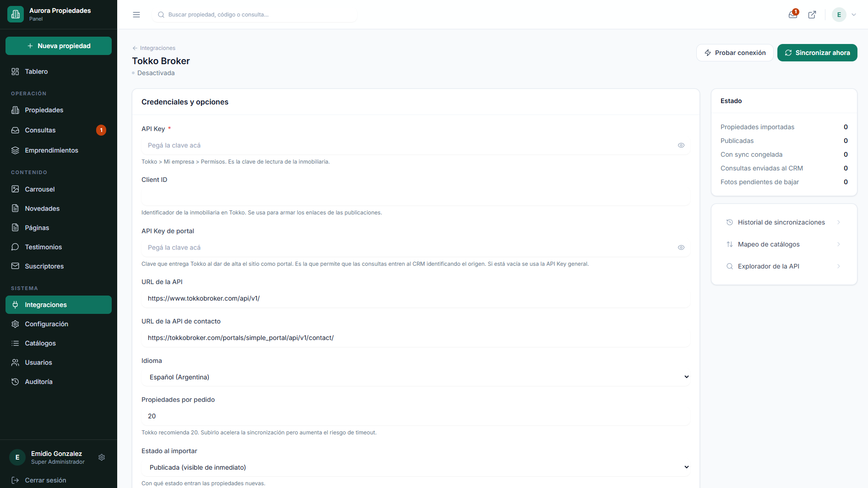Open Auditoría from the sidebar

59,382
